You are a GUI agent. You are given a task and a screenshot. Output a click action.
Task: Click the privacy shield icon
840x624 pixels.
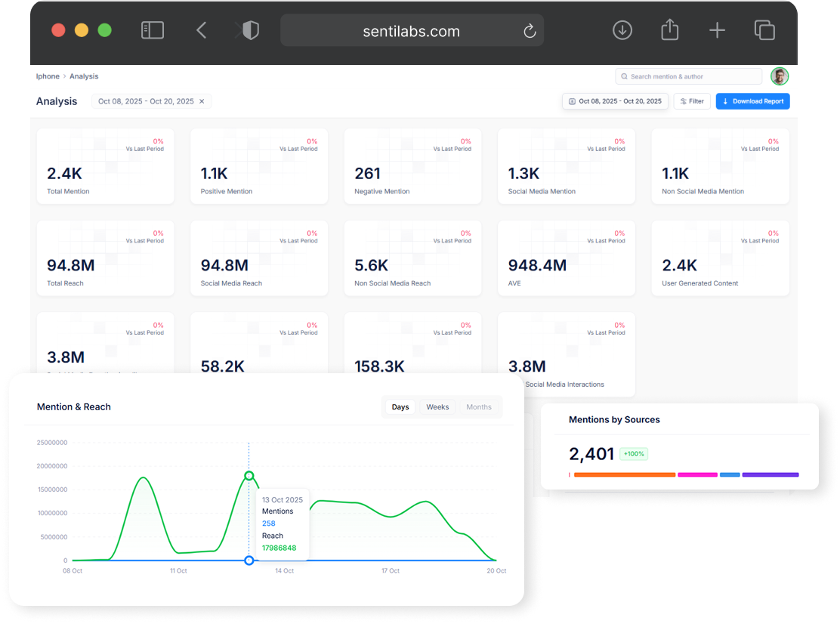click(249, 30)
